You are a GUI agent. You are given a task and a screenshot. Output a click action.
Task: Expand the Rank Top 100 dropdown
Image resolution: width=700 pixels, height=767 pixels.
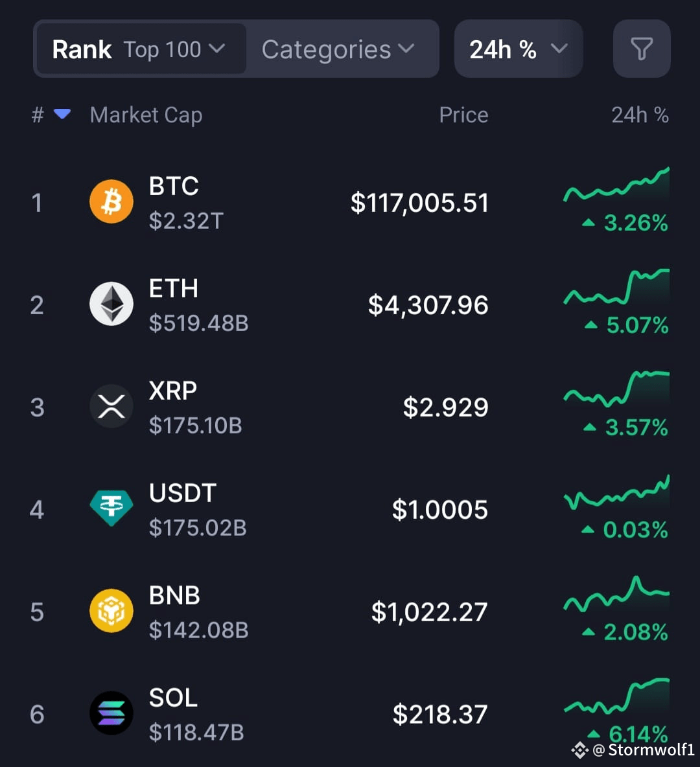pyautogui.click(x=141, y=49)
